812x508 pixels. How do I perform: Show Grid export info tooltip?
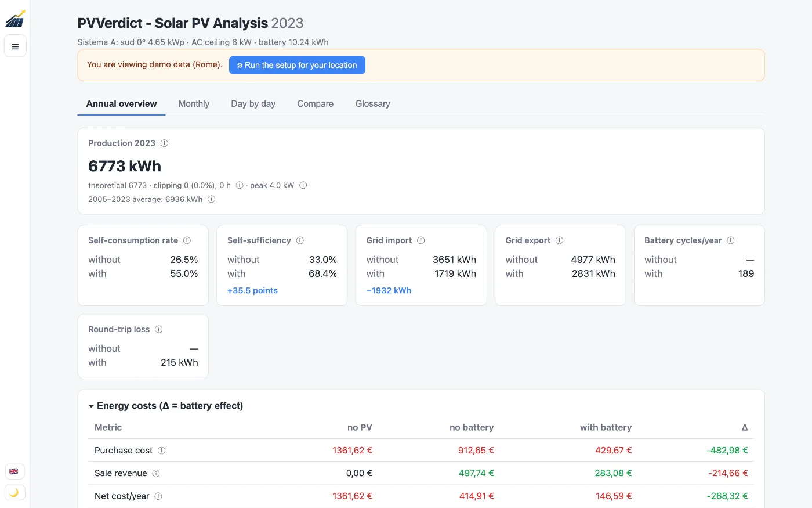[x=560, y=240]
